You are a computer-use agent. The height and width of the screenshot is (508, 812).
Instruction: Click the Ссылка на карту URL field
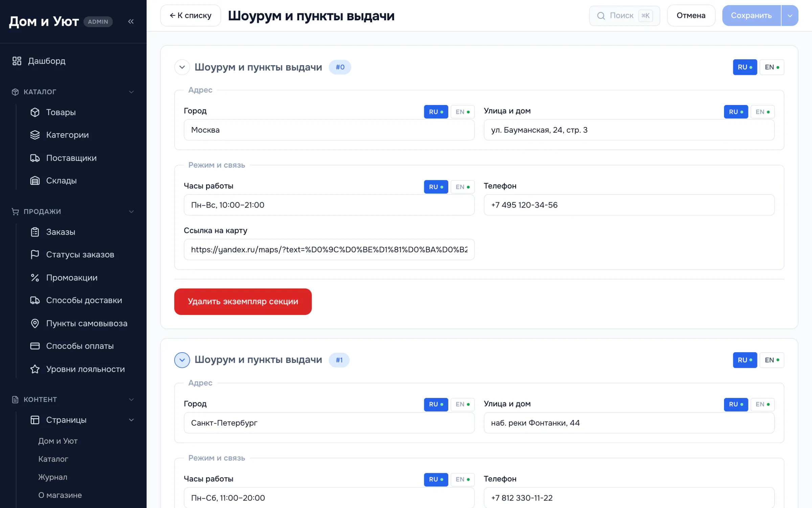coord(329,250)
